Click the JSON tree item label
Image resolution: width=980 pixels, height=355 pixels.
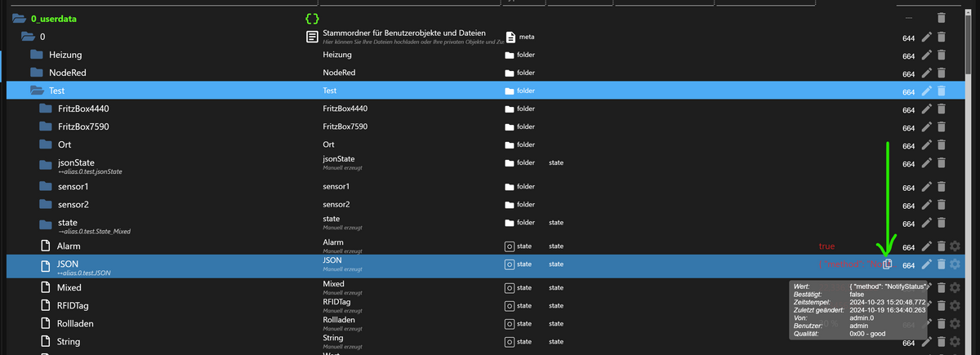point(68,264)
